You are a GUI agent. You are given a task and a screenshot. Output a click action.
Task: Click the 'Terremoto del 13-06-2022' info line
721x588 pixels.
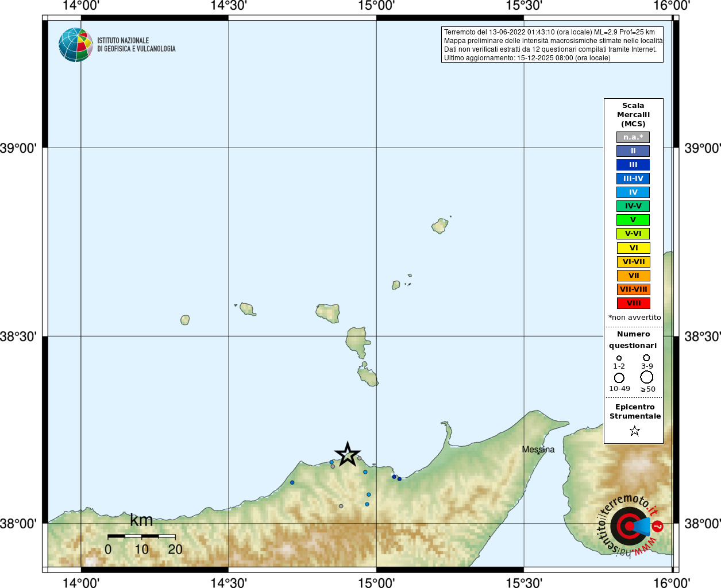pos(549,32)
